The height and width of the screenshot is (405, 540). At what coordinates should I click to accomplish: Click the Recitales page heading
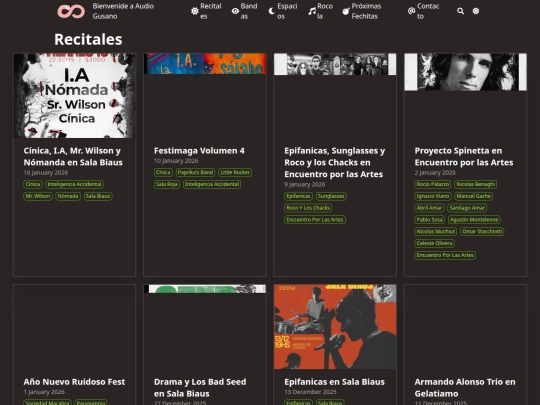point(88,39)
